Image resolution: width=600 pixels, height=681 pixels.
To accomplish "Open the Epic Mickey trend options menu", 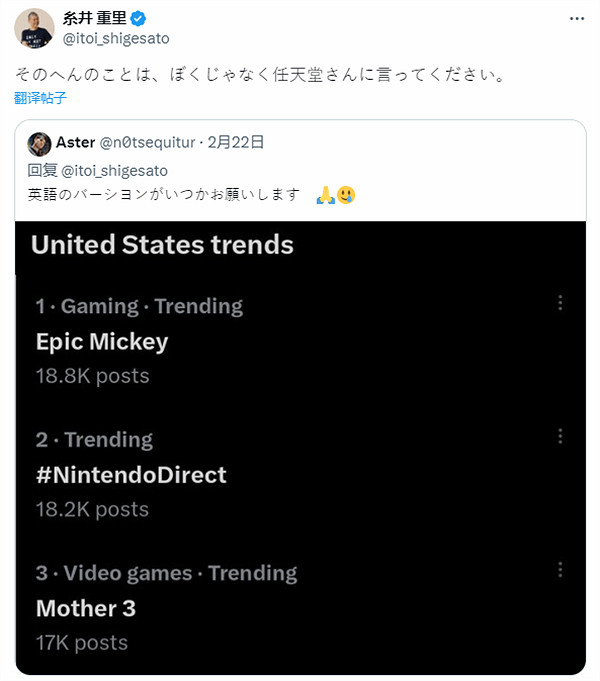I will point(560,303).
